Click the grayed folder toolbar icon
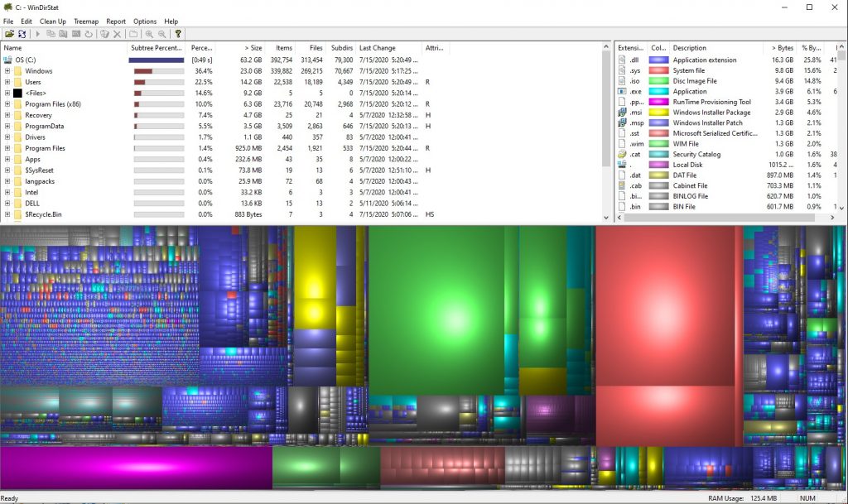 (133, 34)
